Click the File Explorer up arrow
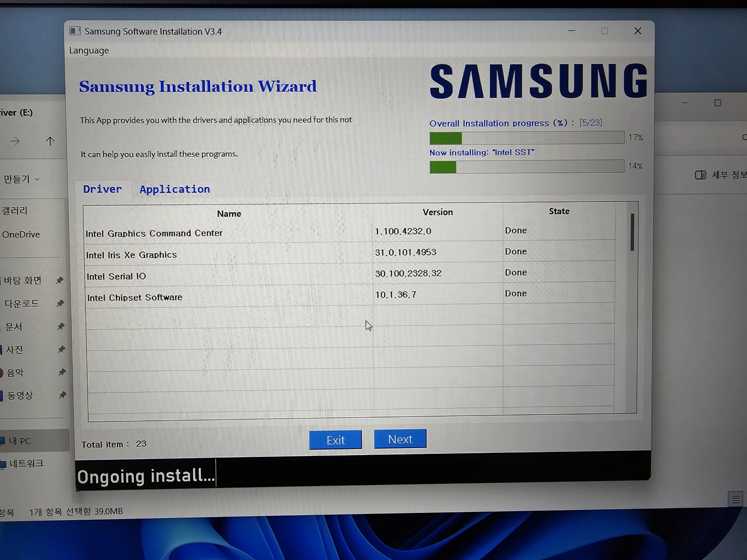Viewport: 747px width, 560px height. (x=50, y=141)
